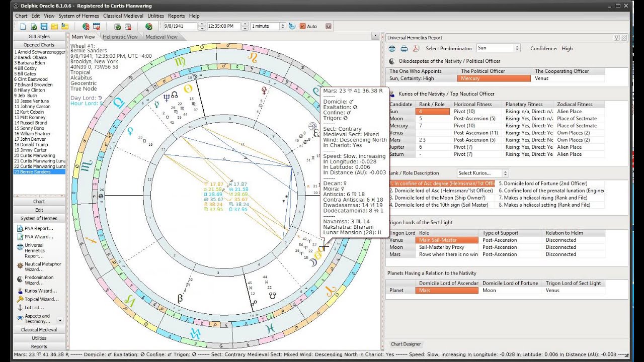Screen dimensions: 644x362
Task: Save chart using blue floppy disk icon
Action: pyautogui.click(x=44, y=26)
